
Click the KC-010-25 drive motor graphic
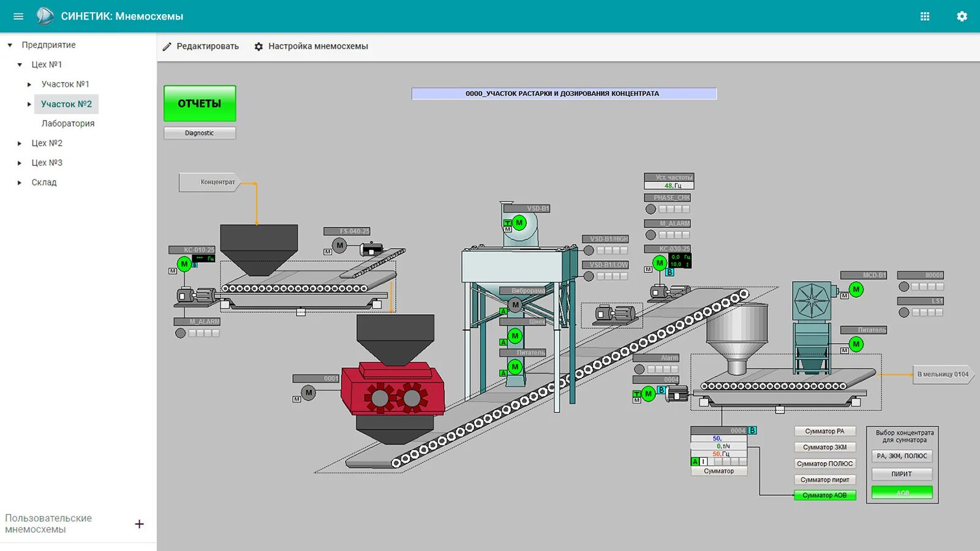[x=195, y=296]
